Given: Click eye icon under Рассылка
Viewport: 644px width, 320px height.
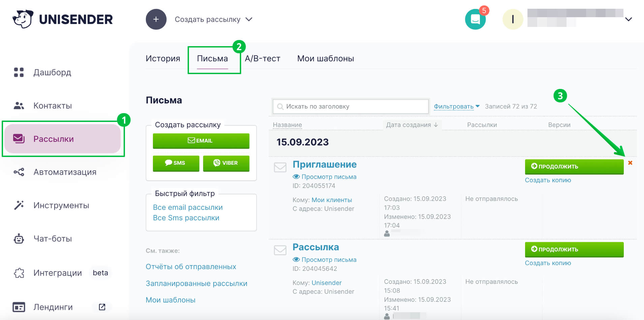Looking at the screenshot, I should (296, 260).
